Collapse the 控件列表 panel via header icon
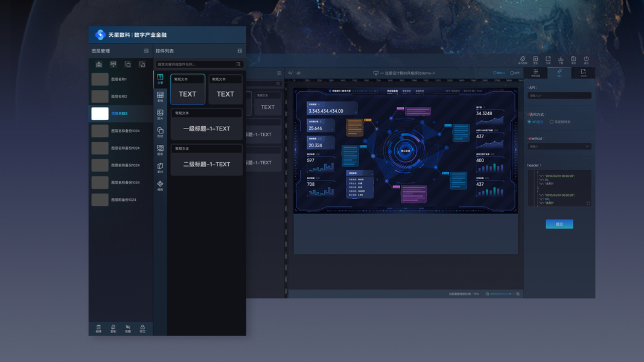644x362 pixels. 240,51
